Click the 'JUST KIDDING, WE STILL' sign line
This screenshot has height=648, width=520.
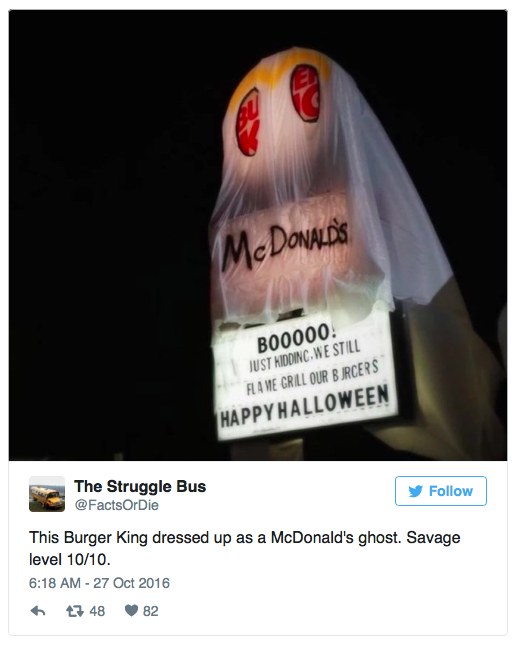tap(305, 356)
